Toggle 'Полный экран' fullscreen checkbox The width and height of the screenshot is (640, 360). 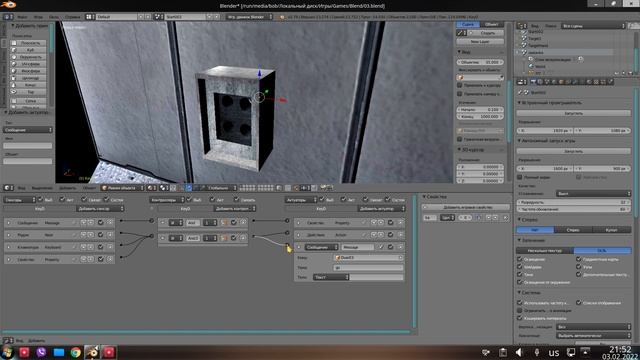(x=520, y=177)
